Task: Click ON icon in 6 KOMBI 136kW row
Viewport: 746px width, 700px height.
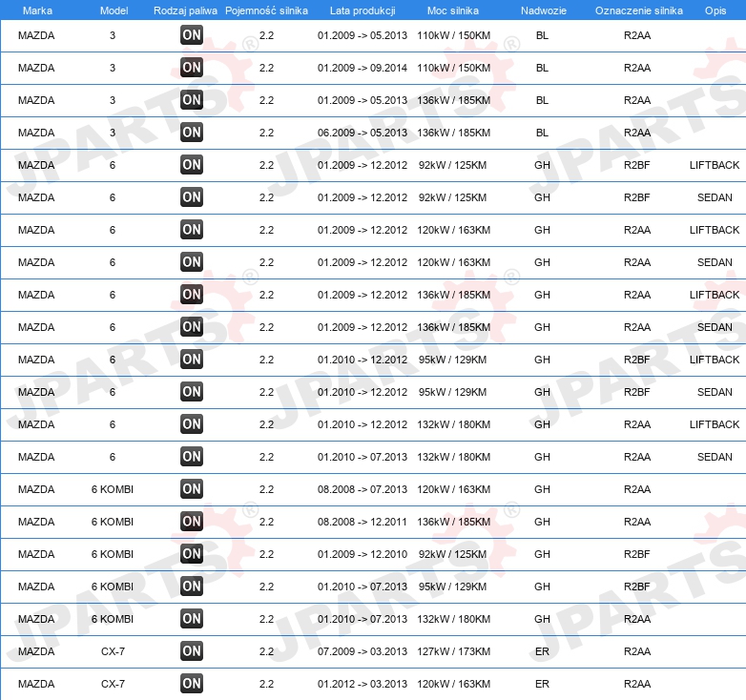Action: [192, 522]
